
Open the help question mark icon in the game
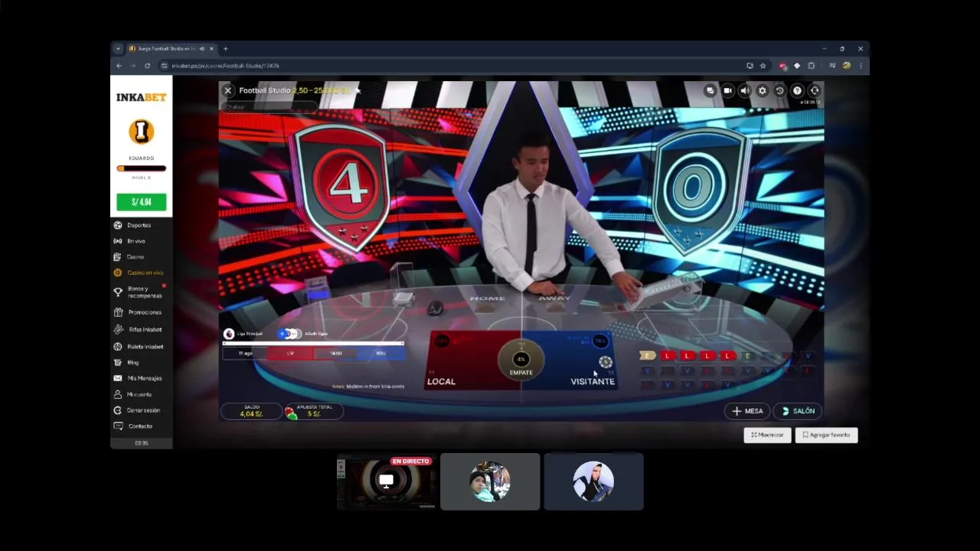(x=797, y=90)
